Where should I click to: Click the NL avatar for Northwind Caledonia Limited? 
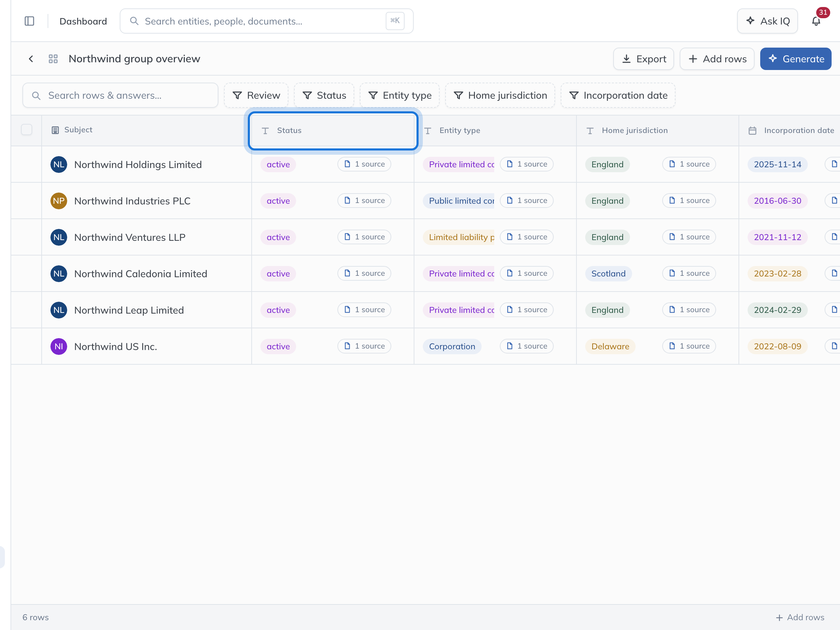(59, 274)
